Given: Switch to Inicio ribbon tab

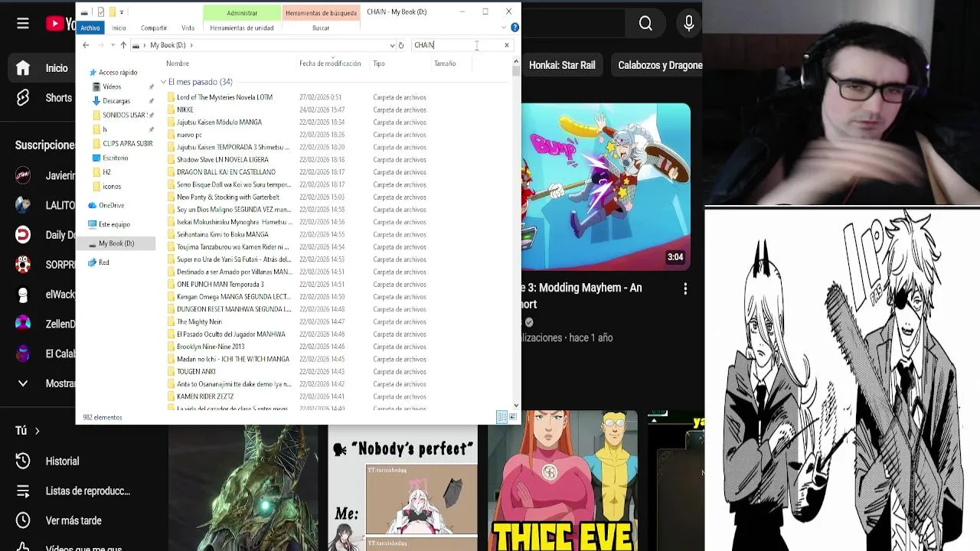Looking at the screenshot, I should [x=119, y=28].
